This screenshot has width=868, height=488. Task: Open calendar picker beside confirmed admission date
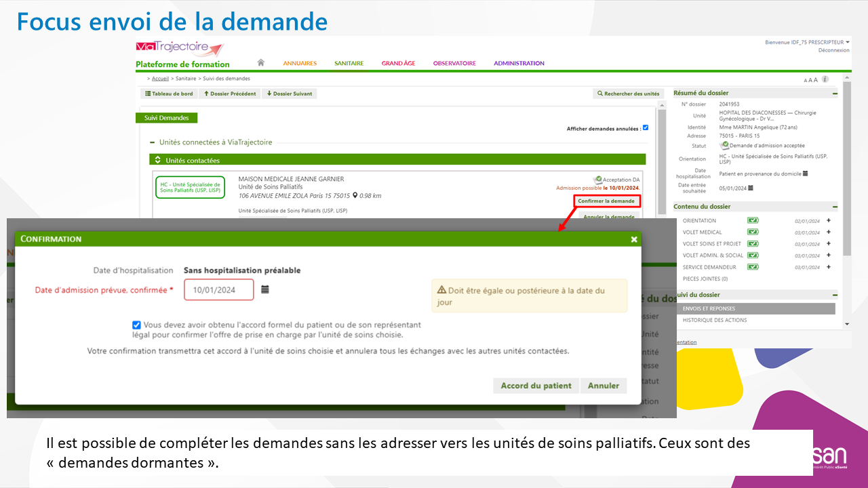coord(265,289)
